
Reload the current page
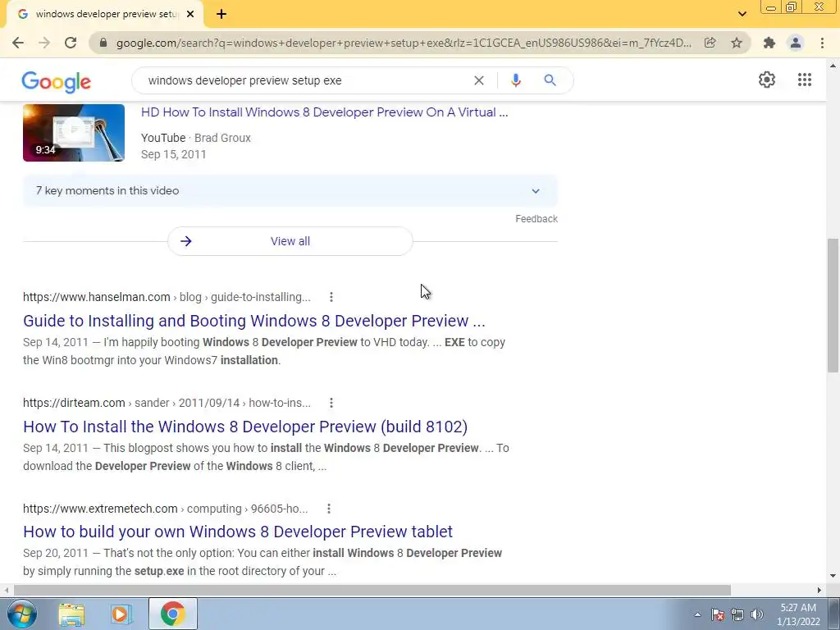coord(71,43)
